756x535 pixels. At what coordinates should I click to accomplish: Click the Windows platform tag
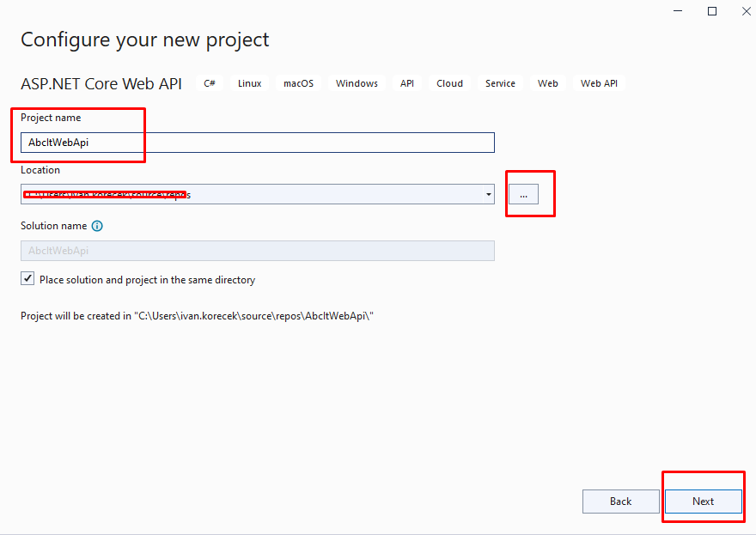point(357,83)
